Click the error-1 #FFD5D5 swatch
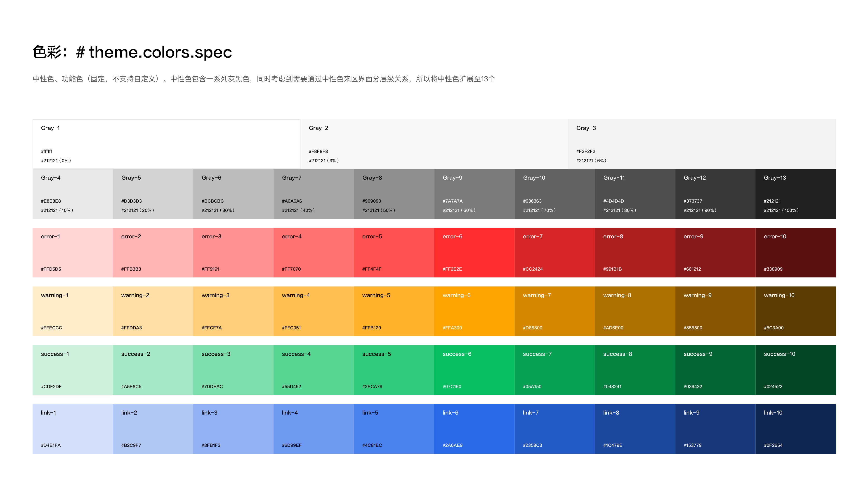This screenshot has width=868, height=488. [x=72, y=252]
